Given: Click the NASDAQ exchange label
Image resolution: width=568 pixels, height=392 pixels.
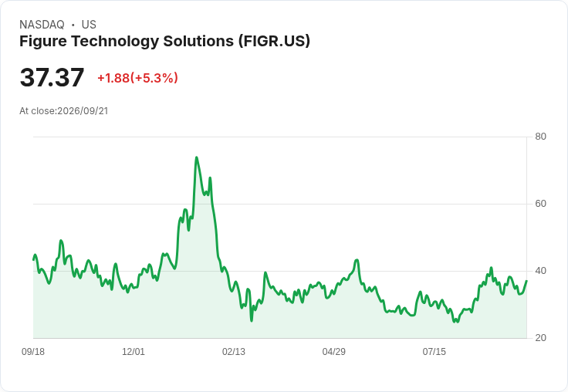Looking at the screenshot, I should (42, 25).
